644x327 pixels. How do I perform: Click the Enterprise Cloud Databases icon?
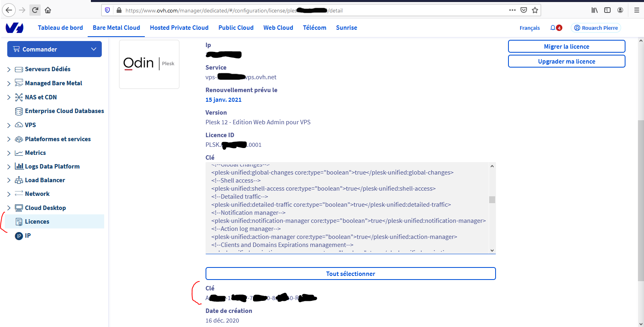(19, 111)
